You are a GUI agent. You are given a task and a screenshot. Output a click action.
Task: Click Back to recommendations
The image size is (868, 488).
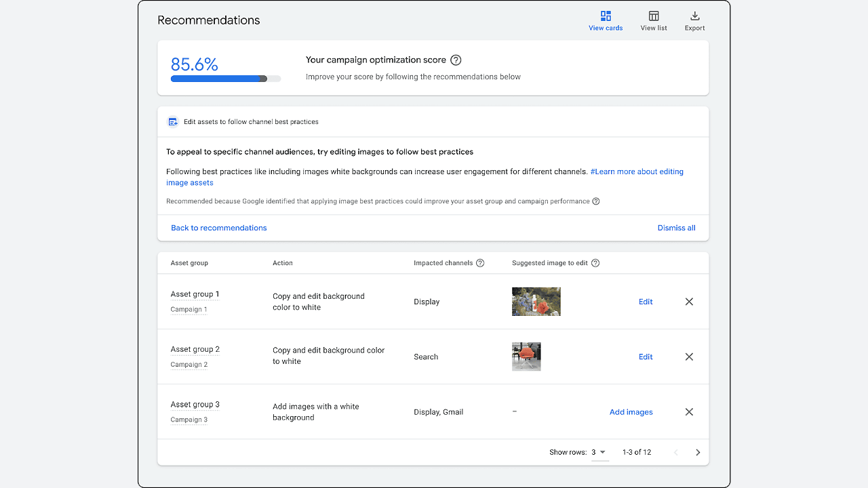218,228
